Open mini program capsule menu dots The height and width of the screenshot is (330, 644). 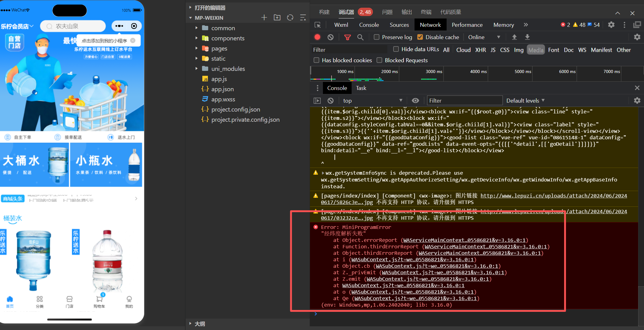tap(119, 26)
